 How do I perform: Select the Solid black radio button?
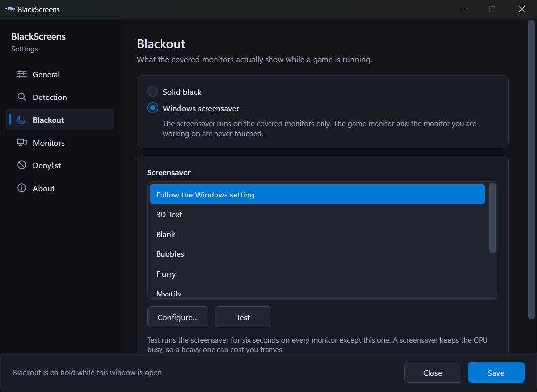pos(153,92)
